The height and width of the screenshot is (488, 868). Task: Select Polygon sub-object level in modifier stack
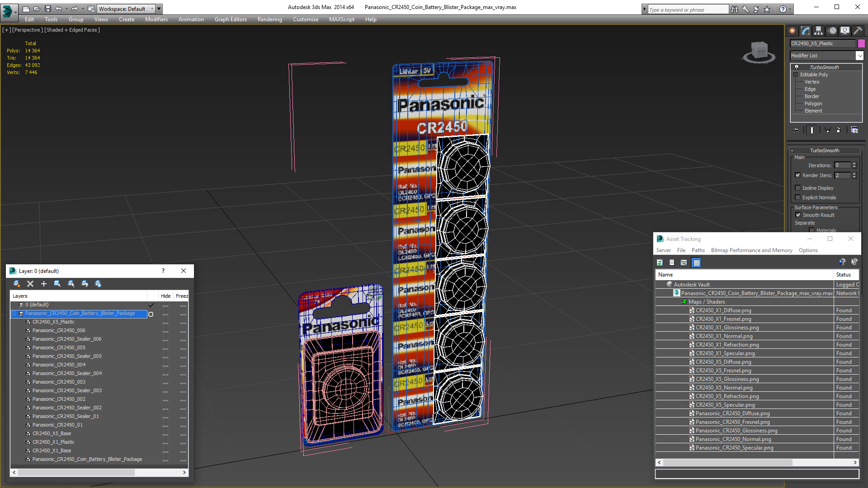coord(813,103)
